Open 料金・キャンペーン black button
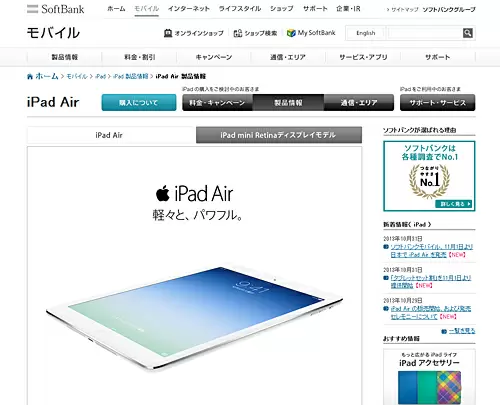 click(x=217, y=103)
